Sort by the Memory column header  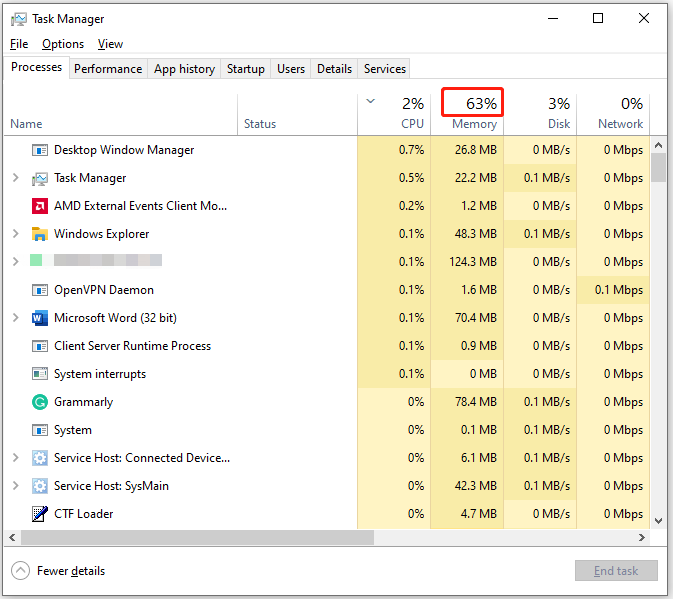point(467,114)
